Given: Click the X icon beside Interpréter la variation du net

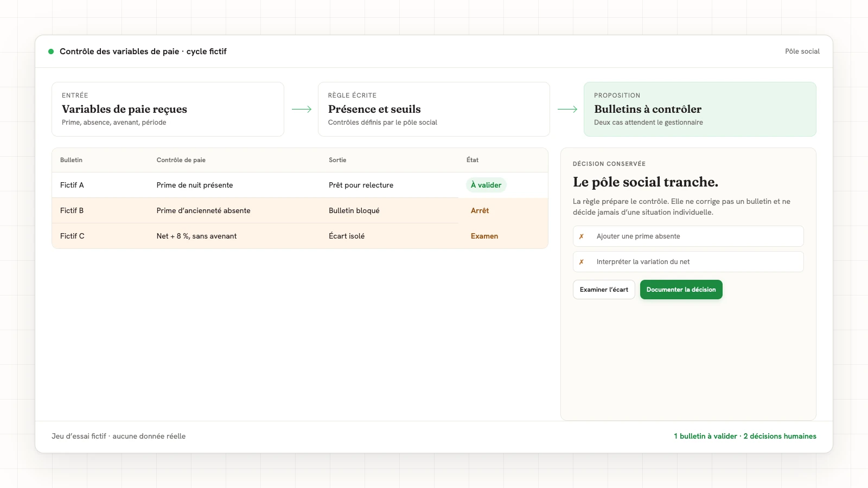Looking at the screenshot, I should pyautogui.click(x=581, y=262).
